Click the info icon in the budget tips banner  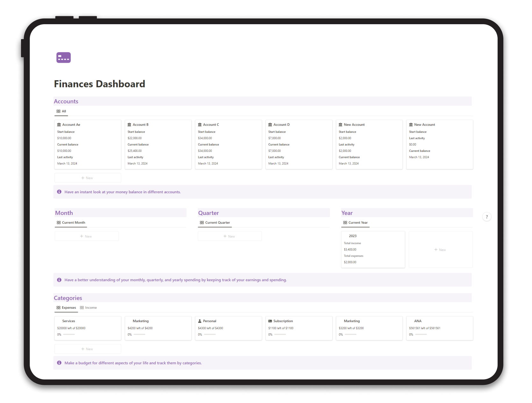click(x=59, y=363)
